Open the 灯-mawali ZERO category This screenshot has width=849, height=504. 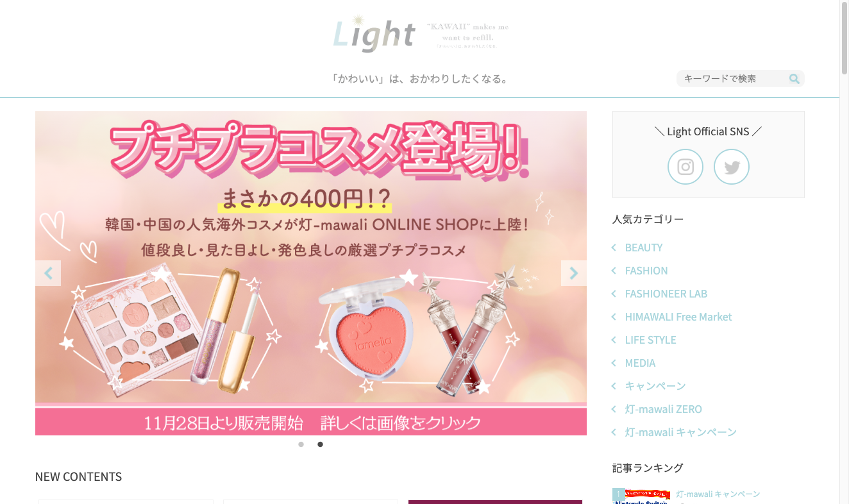point(664,409)
